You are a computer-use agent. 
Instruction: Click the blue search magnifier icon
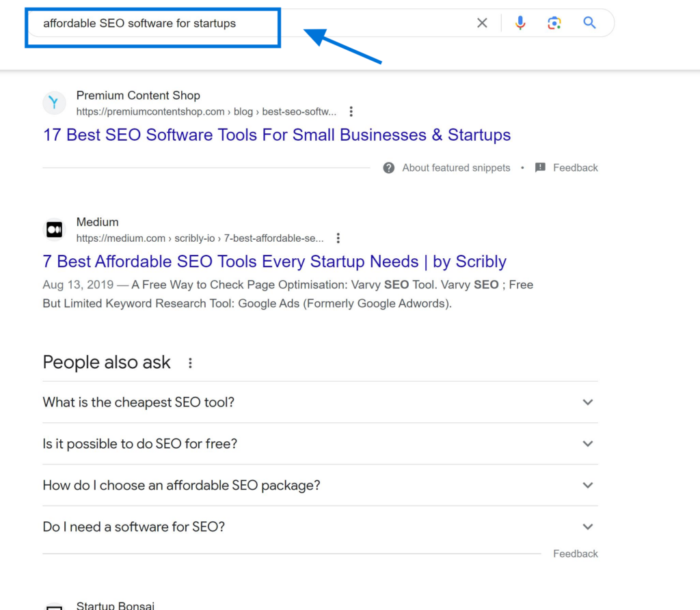click(589, 23)
